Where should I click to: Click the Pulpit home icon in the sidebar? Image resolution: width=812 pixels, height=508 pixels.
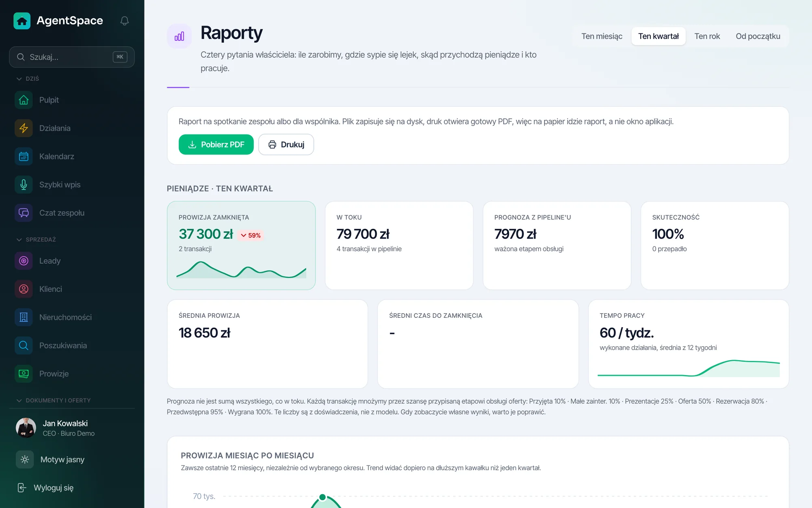tap(24, 100)
